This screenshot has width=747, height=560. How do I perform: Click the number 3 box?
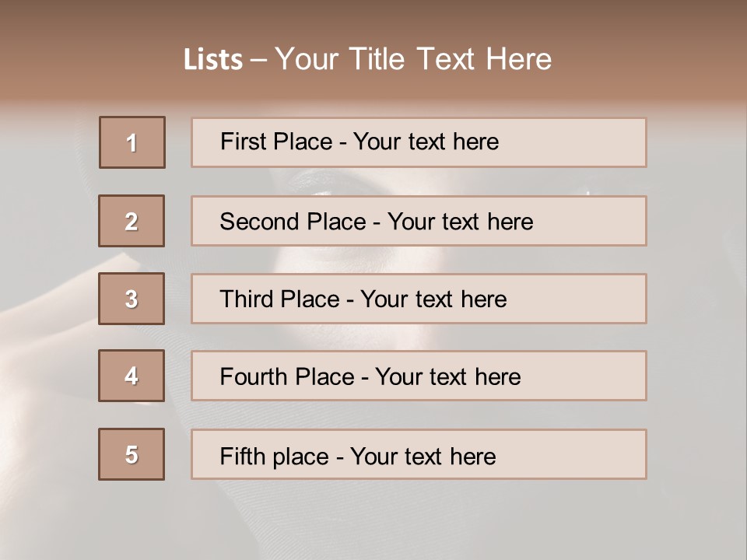tap(132, 299)
